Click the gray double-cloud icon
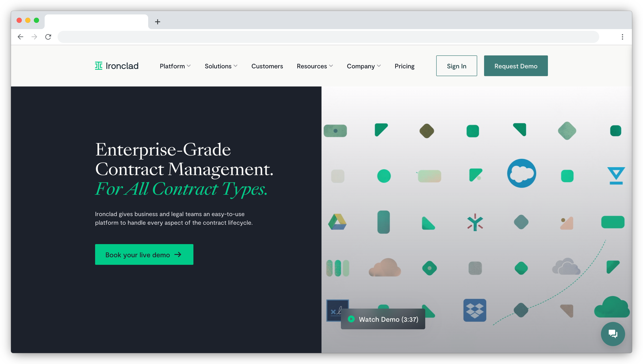 point(566,266)
